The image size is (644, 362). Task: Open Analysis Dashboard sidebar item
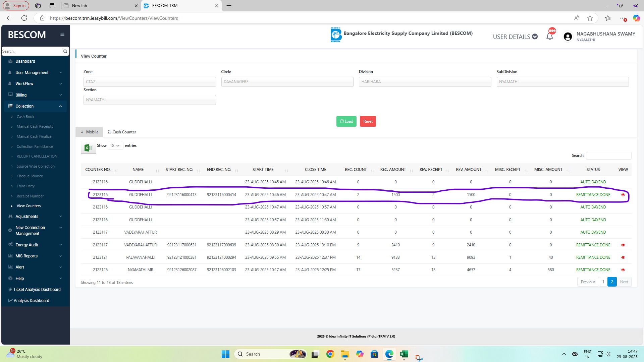click(31, 301)
